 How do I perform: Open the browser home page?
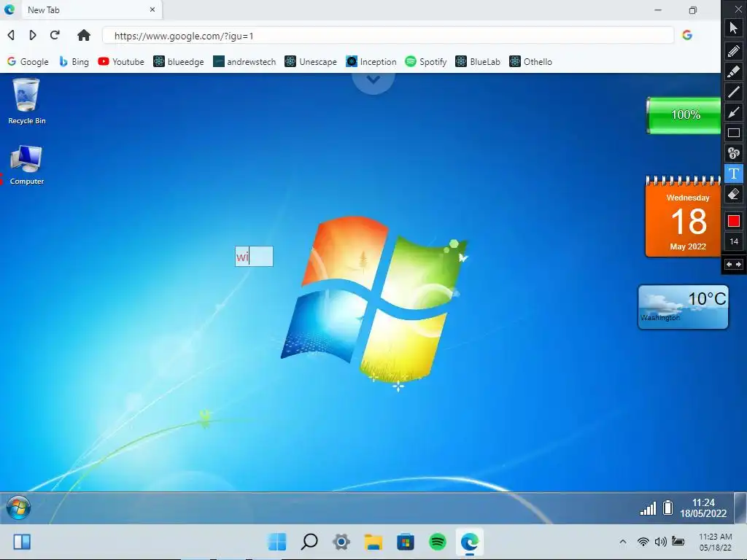coord(84,35)
